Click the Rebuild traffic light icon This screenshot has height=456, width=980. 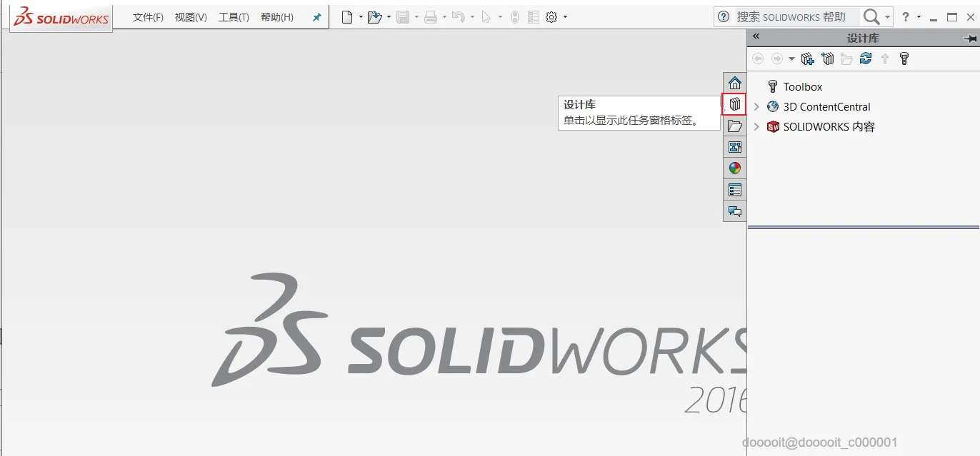pos(515,17)
